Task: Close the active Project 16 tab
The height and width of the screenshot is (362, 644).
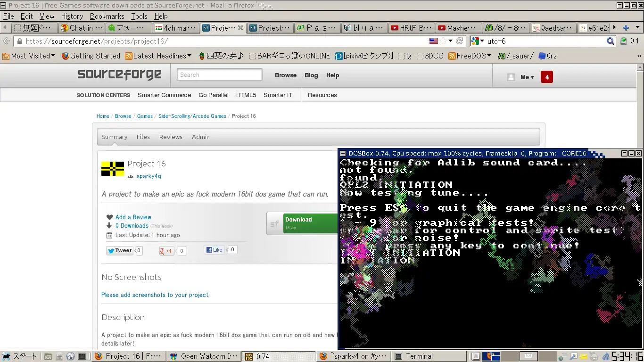Action: (x=240, y=28)
